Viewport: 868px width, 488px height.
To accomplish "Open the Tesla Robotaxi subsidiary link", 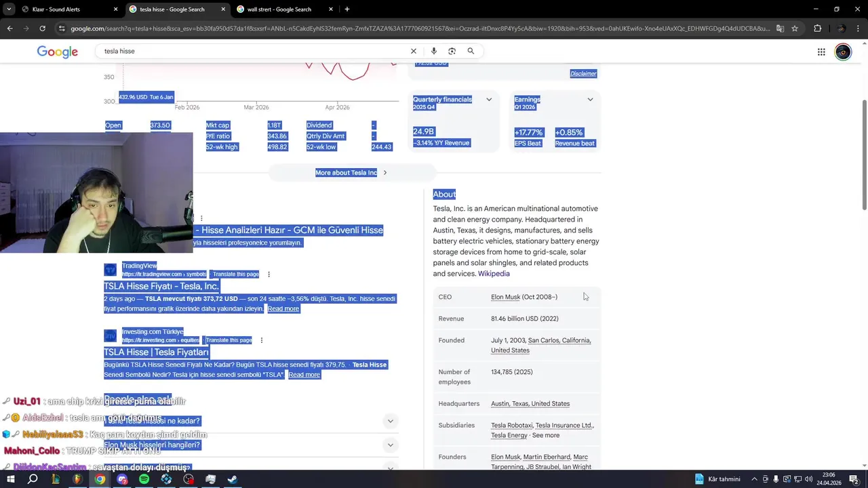I will 512,426.
